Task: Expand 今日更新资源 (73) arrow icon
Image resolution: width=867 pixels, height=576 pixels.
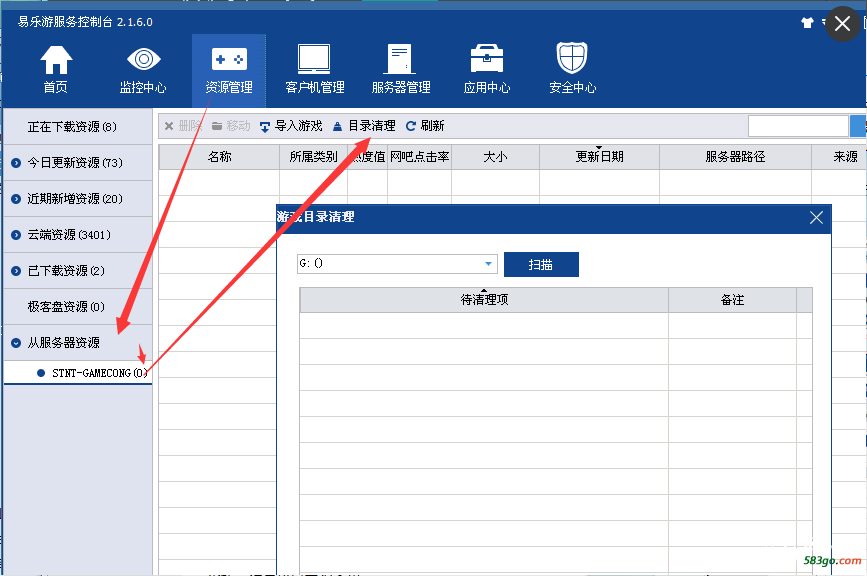Action: 16,163
